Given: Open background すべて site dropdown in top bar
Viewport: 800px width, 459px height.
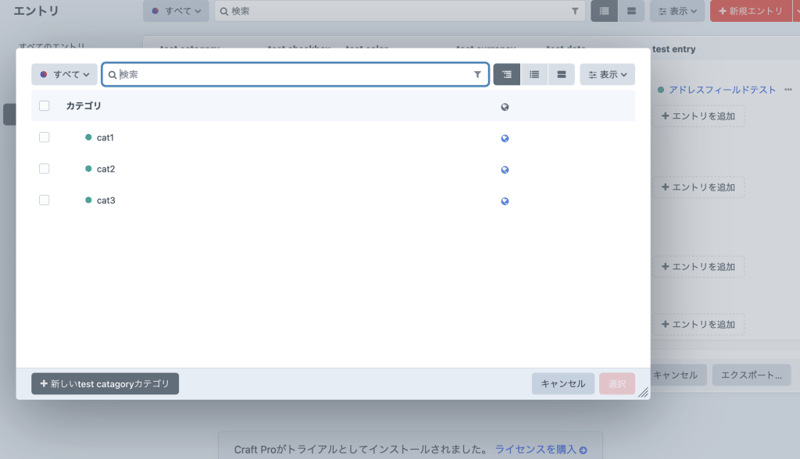Looking at the screenshot, I should [176, 11].
